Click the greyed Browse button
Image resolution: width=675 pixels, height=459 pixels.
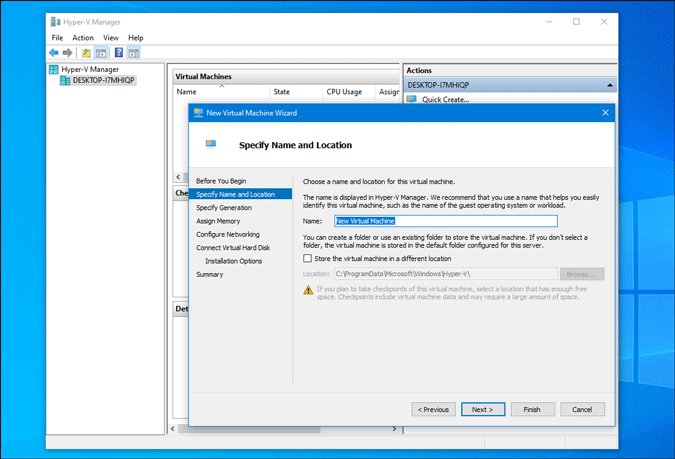pos(582,274)
